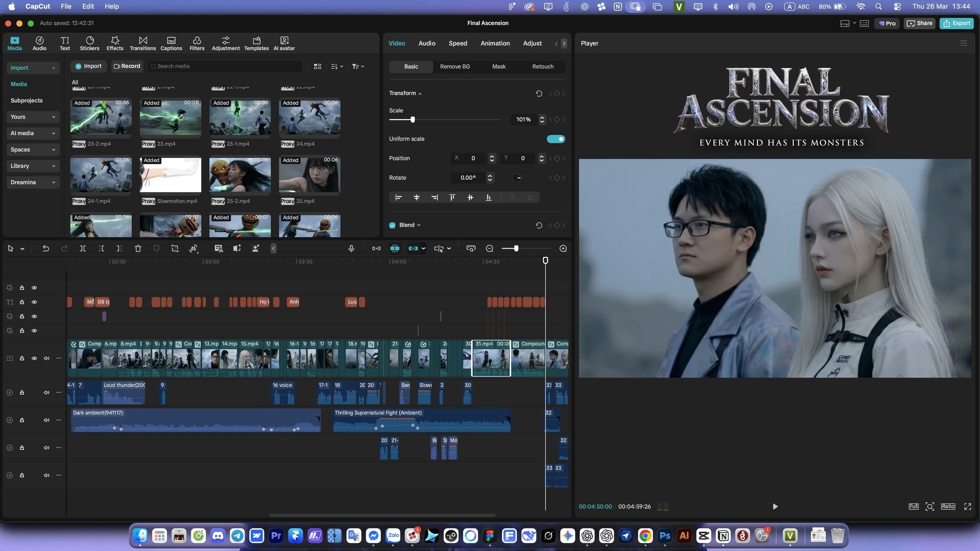Screen dimensions: 980x551
Task: Open the media filter dropdown
Action: coord(358,66)
